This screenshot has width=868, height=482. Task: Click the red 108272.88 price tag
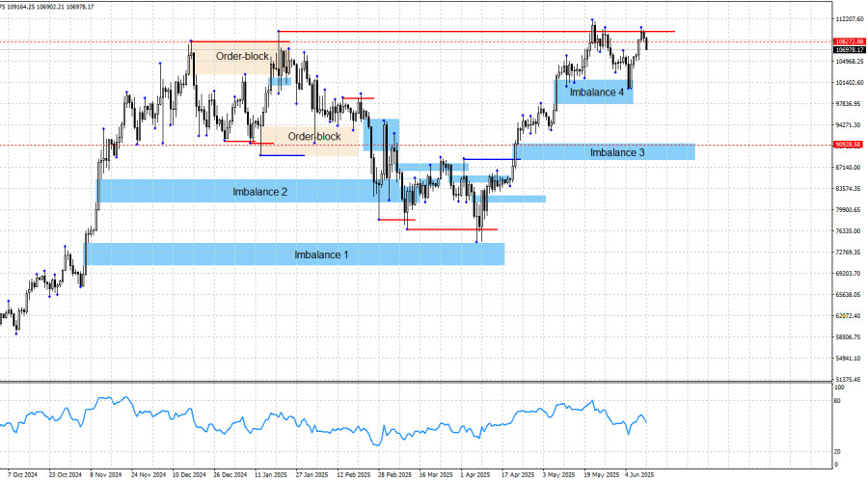pos(849,41)
